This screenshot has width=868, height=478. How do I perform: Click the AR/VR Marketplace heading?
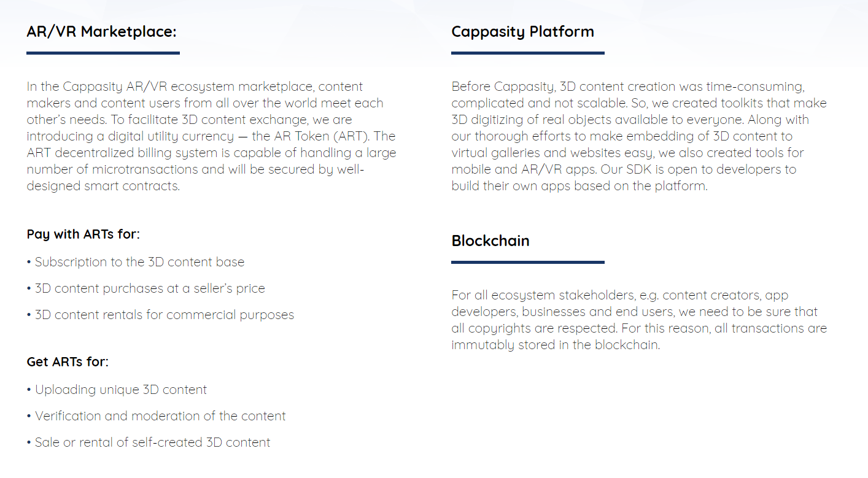tap(101, 31)
